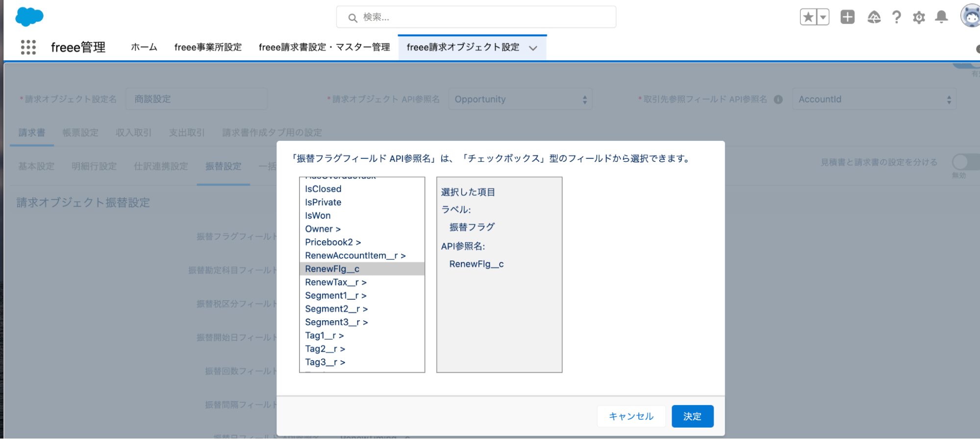
Task: Open the App Launcher grid icon
Action: [x=28, y=47]
